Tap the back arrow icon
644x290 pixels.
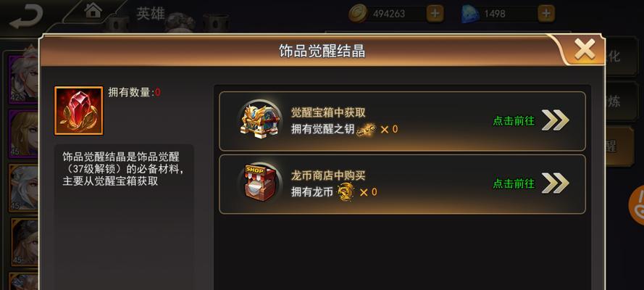(26, 17)
